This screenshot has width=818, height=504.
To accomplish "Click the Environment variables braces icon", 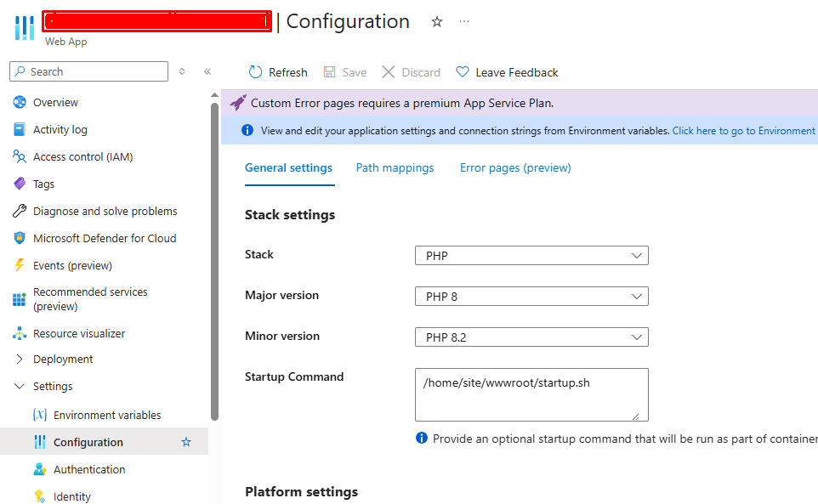I will click(40, 415).
